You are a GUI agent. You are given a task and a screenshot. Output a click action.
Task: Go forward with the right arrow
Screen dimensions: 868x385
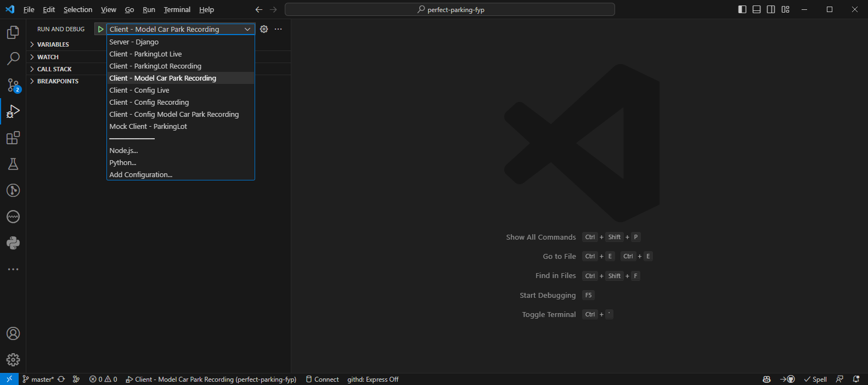coord(273,9)
